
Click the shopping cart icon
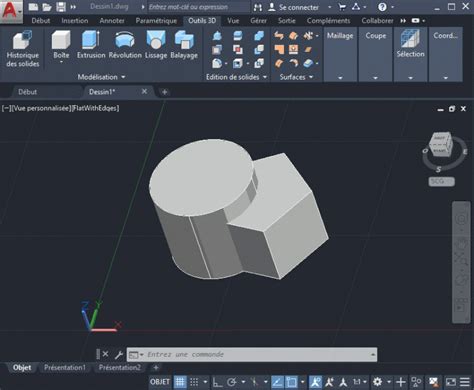click(342, 7)
